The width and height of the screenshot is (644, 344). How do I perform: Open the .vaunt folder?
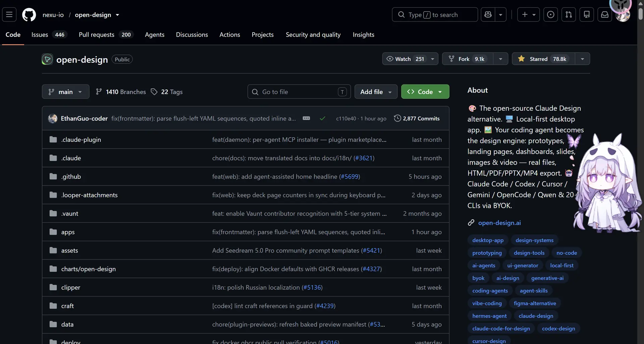(x=69, y=213)
